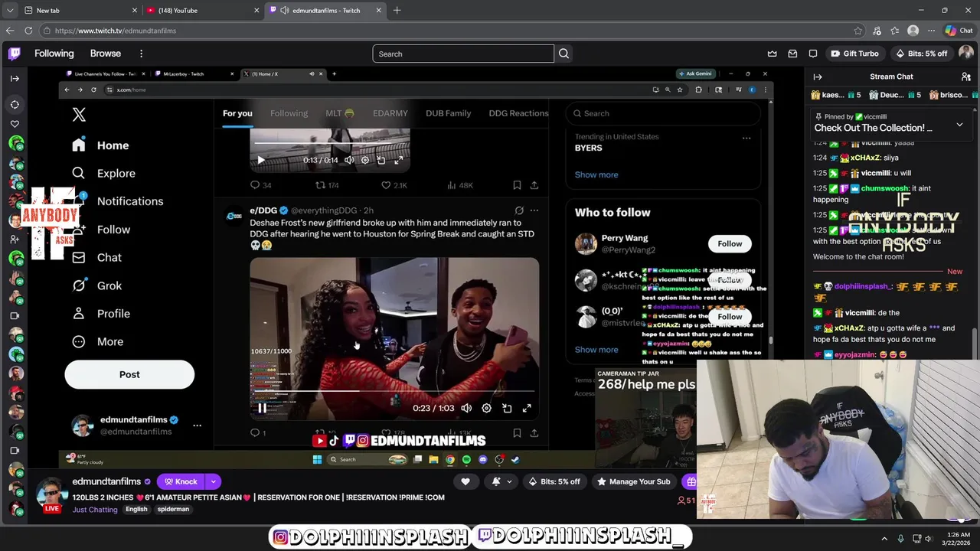Click the heart follow button under stream
980x551 pixels.
465,481
